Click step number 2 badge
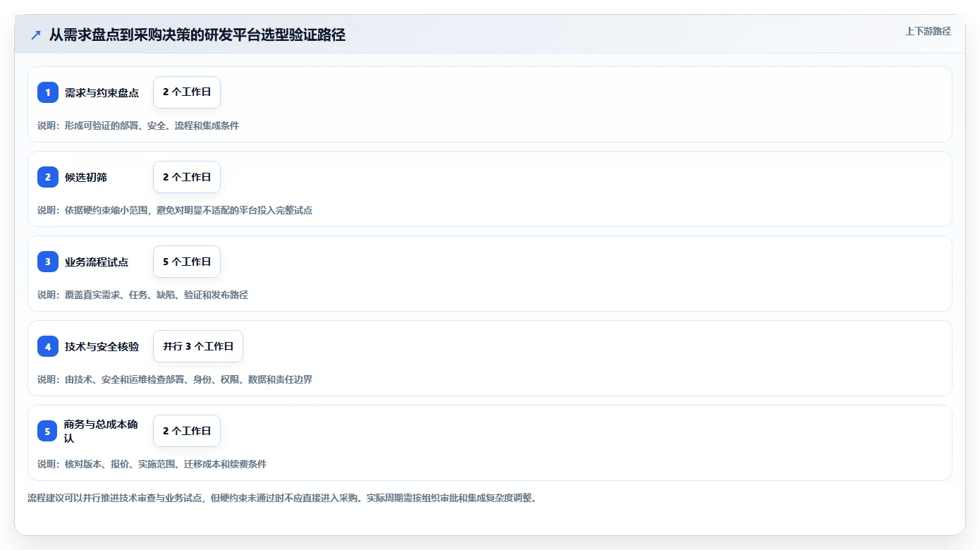 48,177
